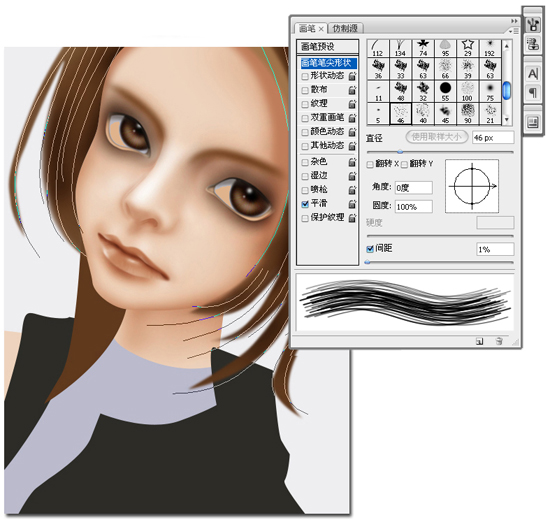This screenshot has width=550, height=520.
Task: Enable the 形状动态 checkbox
Action: pos(305,76)
